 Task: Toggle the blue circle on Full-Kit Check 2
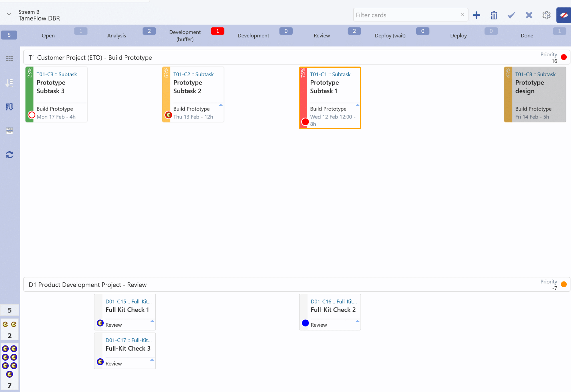(305, 323)
